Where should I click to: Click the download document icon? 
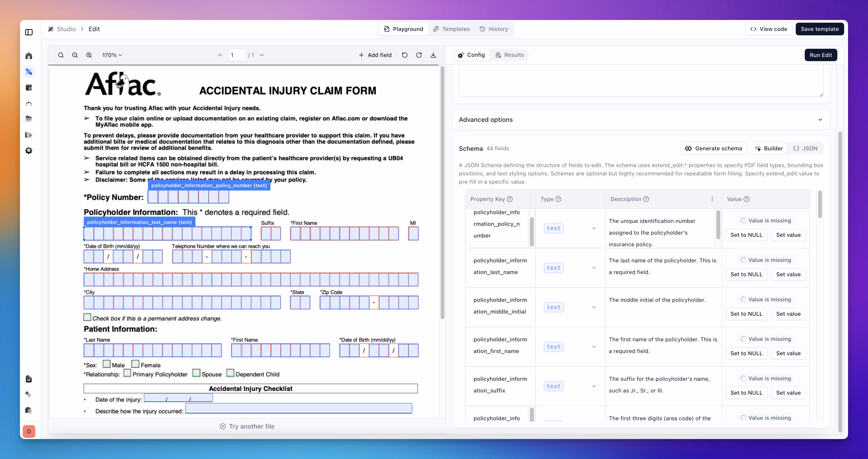pos(433,55)
